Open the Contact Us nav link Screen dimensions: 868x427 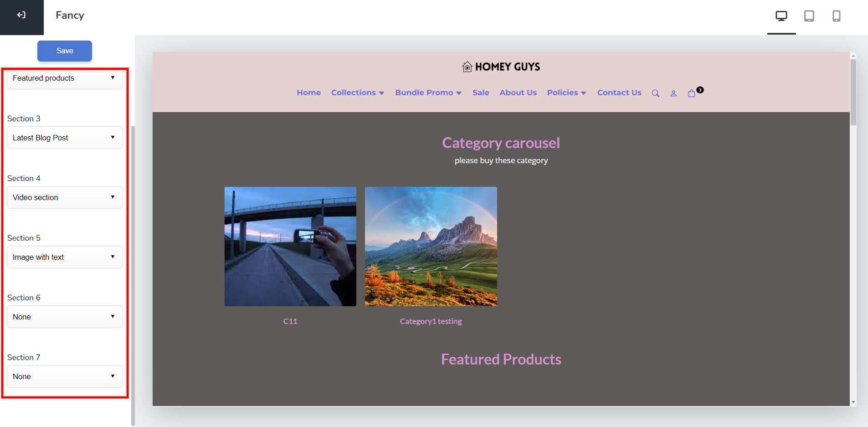tap(619, 93)
